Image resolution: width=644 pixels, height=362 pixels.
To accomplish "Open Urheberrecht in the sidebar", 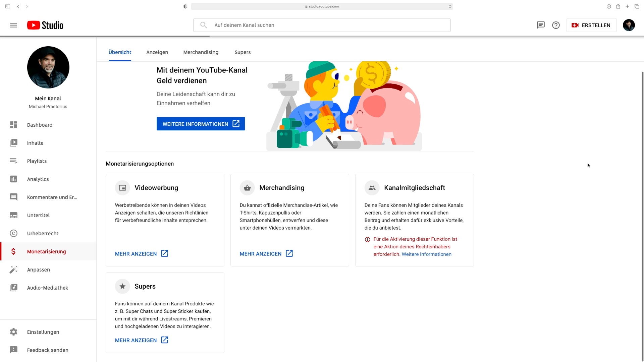I will coord(48,233).
